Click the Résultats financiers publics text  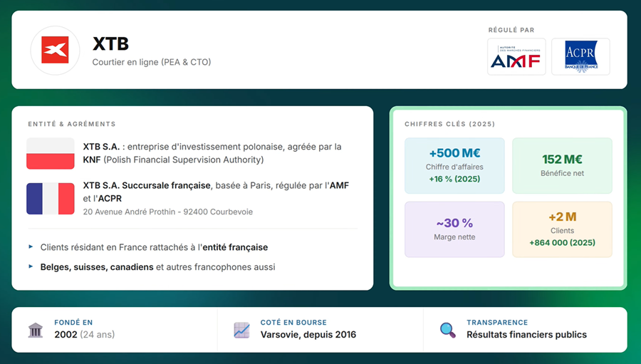526,335
